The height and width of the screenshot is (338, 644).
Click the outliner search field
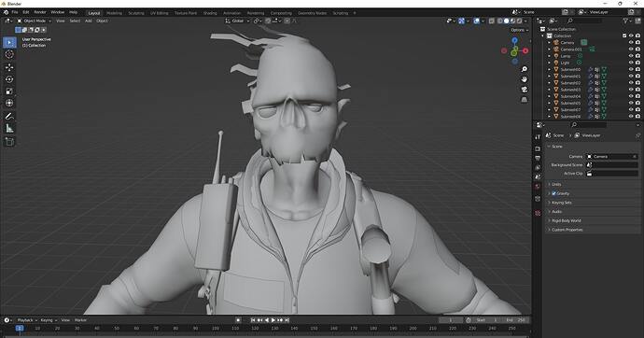pos(585,21)
